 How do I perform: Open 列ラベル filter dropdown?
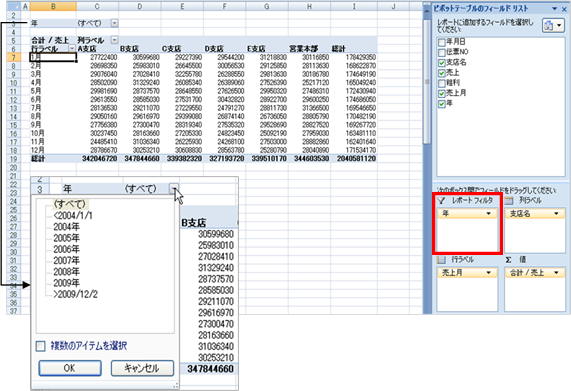114,40
